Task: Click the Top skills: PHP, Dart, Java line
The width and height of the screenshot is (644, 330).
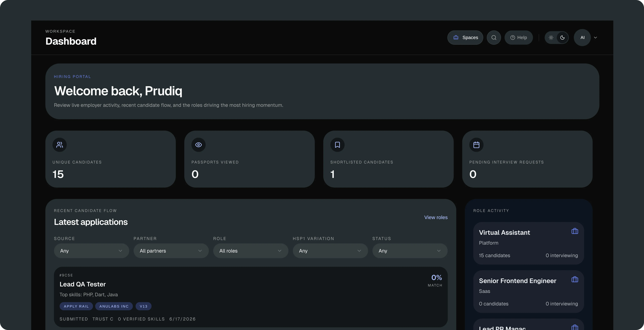Action: [x=89, y=295]
